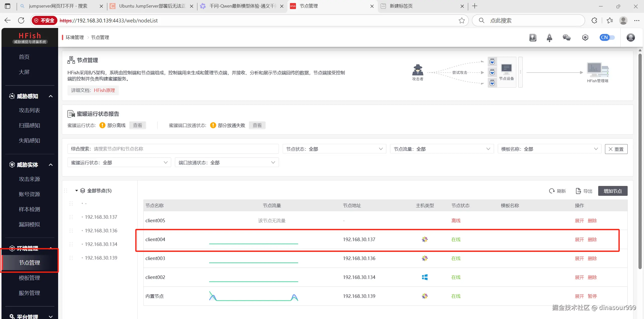Toggle the CN language switch
Screen dimensions: 644x319
607,38
